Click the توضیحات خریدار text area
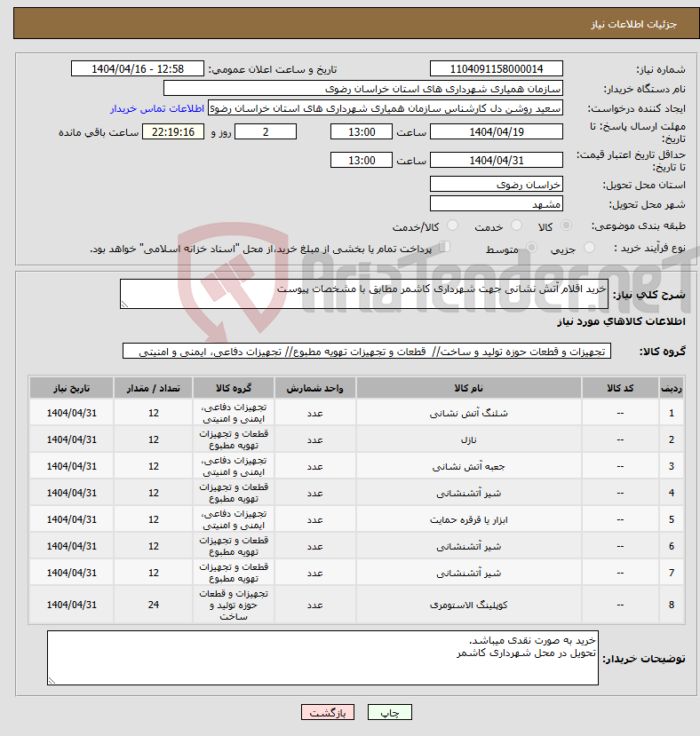The image size is (700, 736). pos(322,658)
